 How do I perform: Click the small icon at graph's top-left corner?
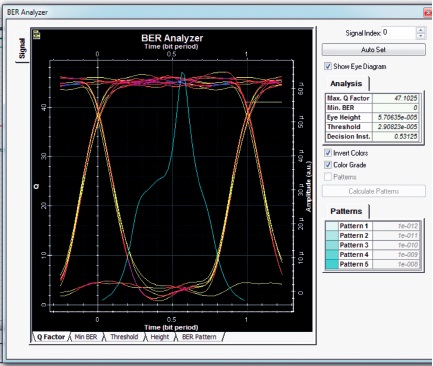[x=36, y=35]
